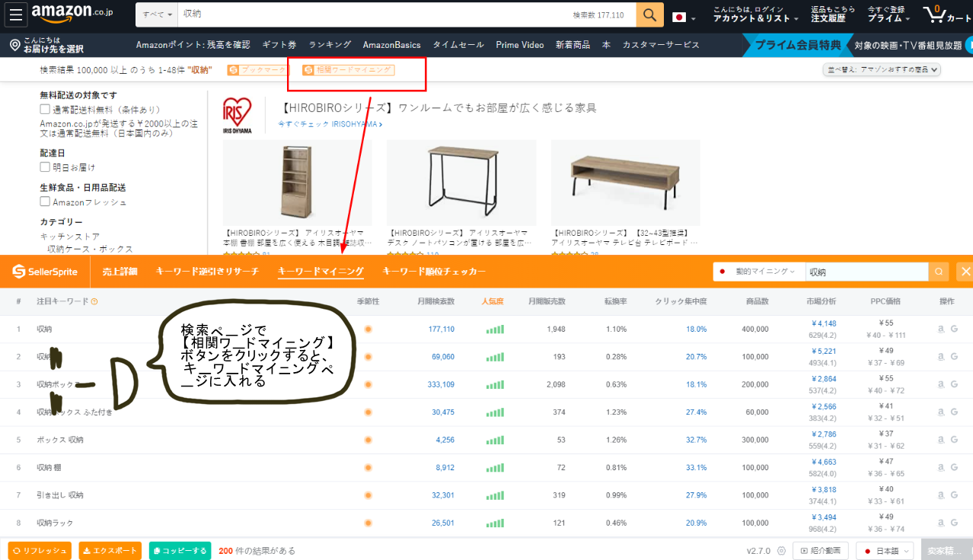This screenshot has height=560, width=973.
Task: Click the SellerSprite keyword input field
Action: [x=866, y=272]
